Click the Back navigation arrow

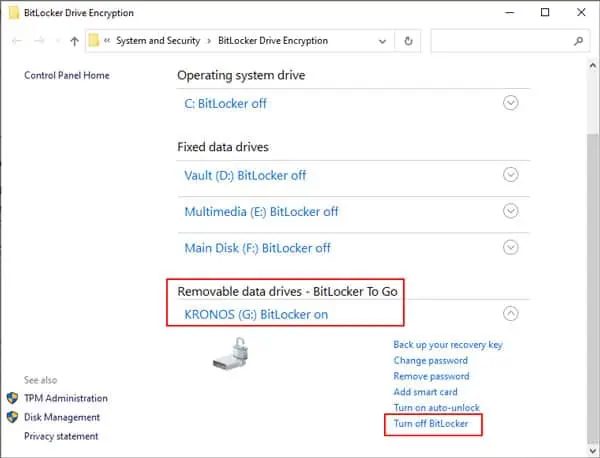click(x=16, y=41)
